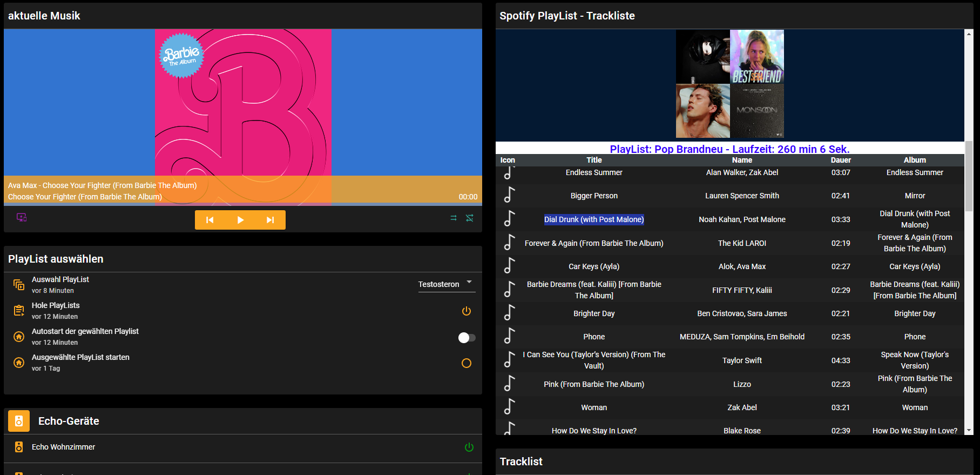This screenshot has width=980, height=475.
Task: Click note icon of Endless Summer
Action: 509,172
